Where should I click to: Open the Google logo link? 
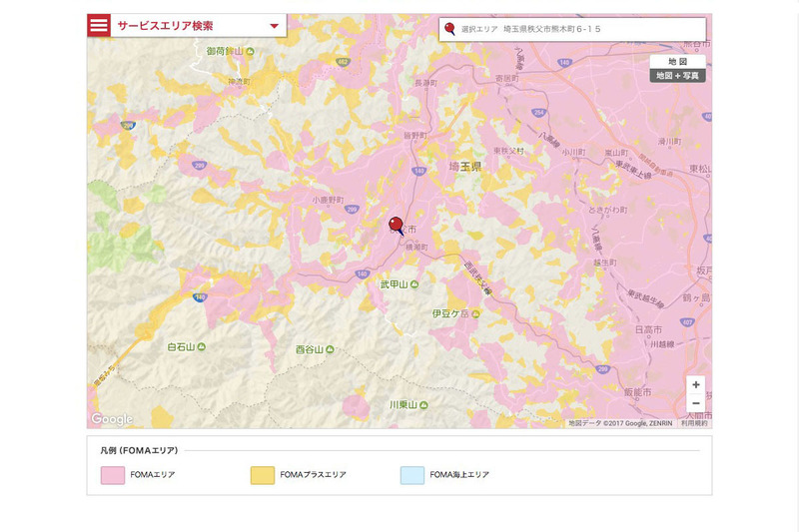[112, 419]
